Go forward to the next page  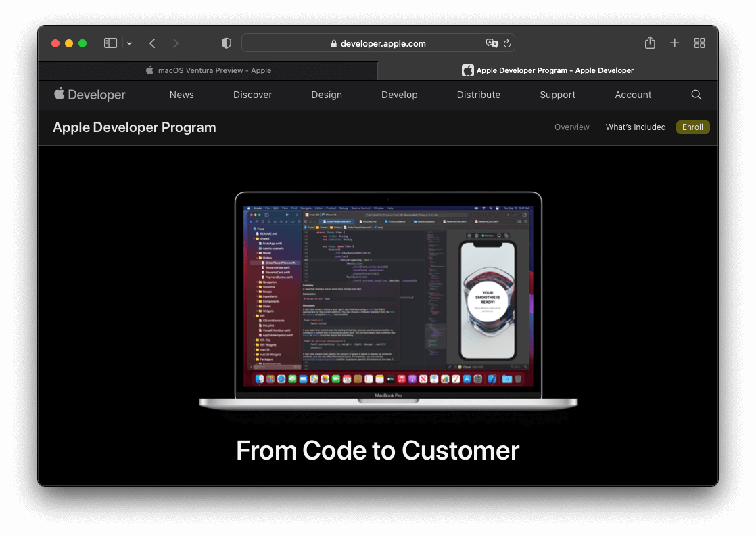tap(176, 43)
